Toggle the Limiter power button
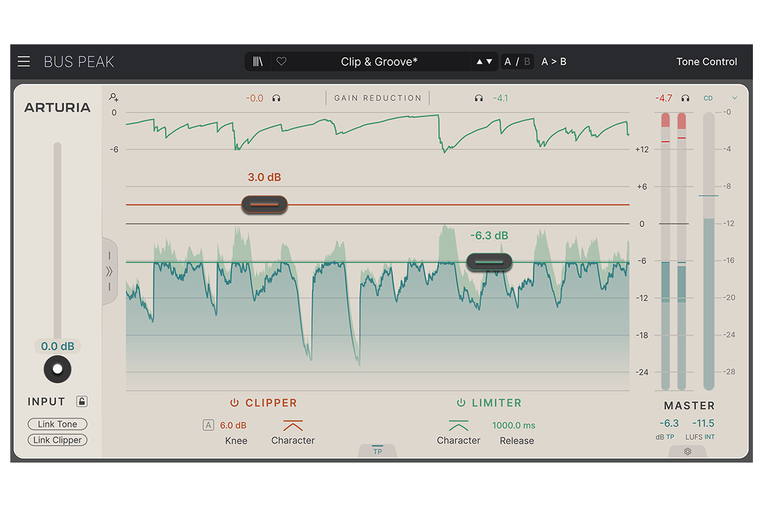763x532 pixels. click(461, 403)
